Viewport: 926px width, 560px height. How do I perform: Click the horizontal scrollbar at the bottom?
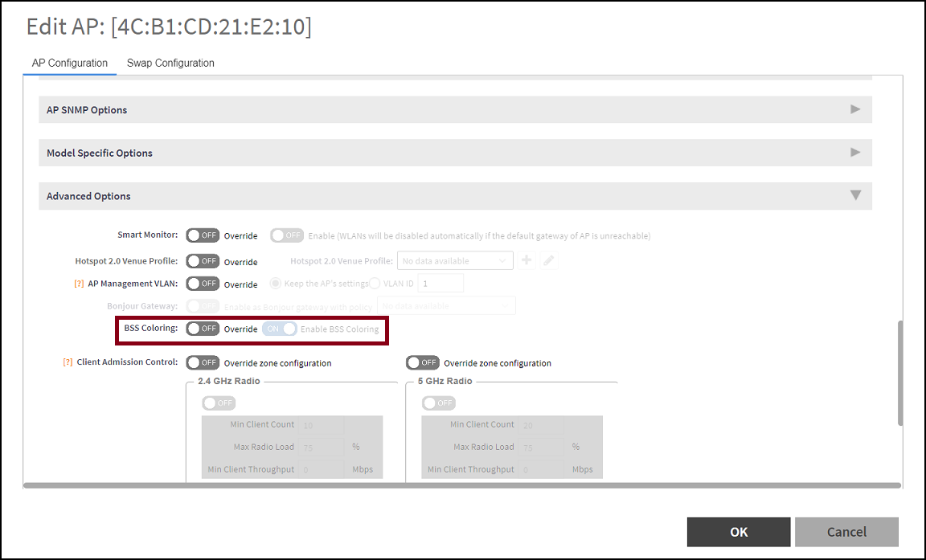coord(462,485)
